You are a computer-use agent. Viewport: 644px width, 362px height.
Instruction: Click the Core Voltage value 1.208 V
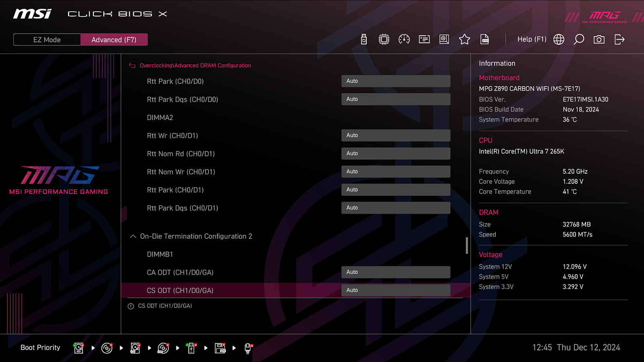(x=573, y=181)
